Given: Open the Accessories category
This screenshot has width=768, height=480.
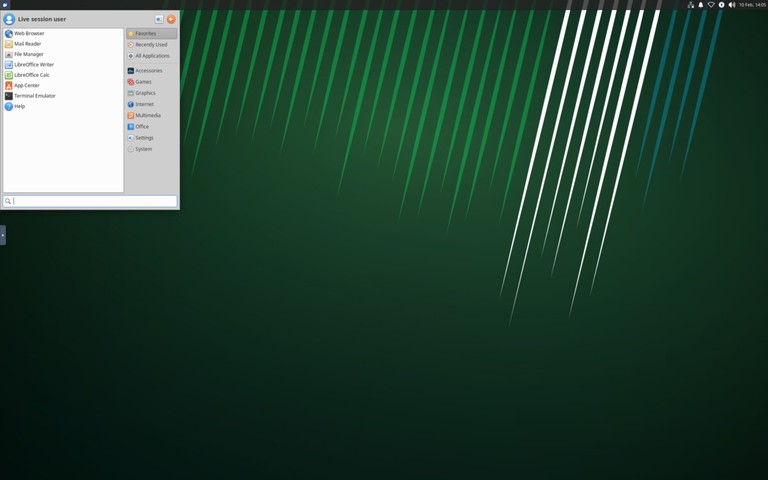Looking at the screenshot, I should tap(151, 71).
